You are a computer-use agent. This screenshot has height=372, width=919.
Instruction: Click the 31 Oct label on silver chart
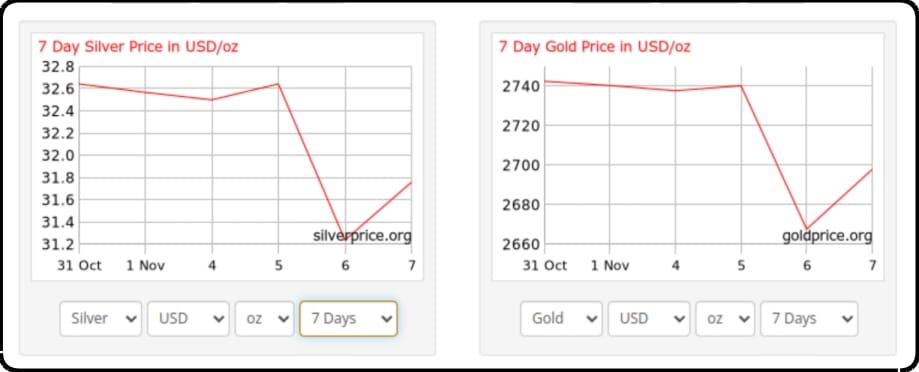click(79, 265)
